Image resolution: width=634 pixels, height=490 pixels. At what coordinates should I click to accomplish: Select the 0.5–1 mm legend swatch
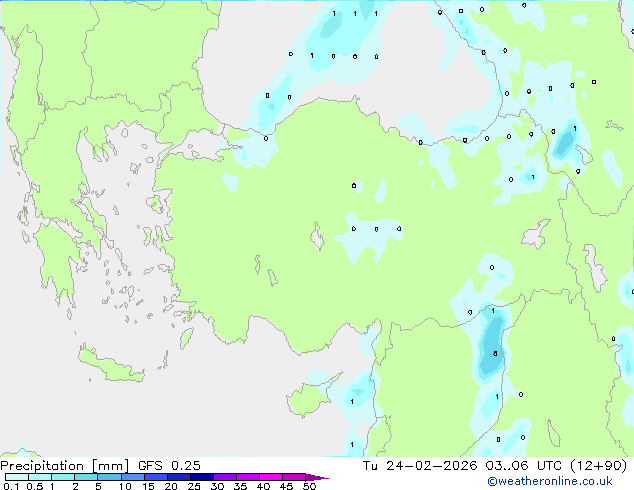tap(40, 477)
